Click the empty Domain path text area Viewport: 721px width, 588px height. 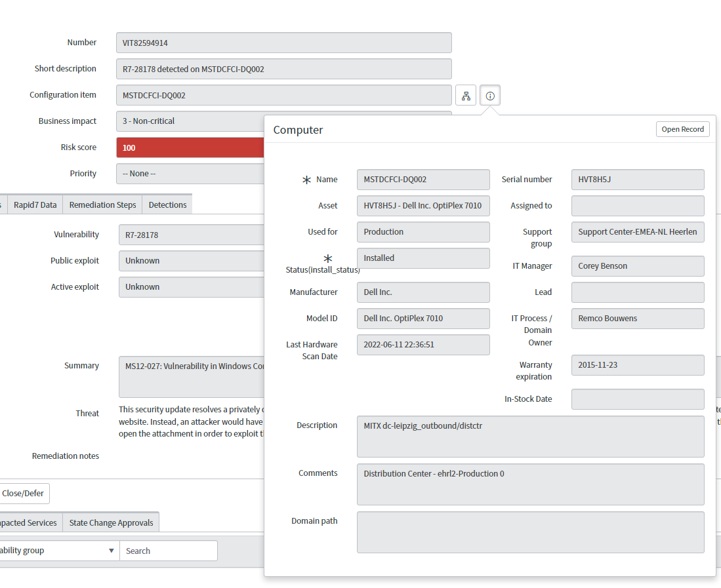(530, 532)
